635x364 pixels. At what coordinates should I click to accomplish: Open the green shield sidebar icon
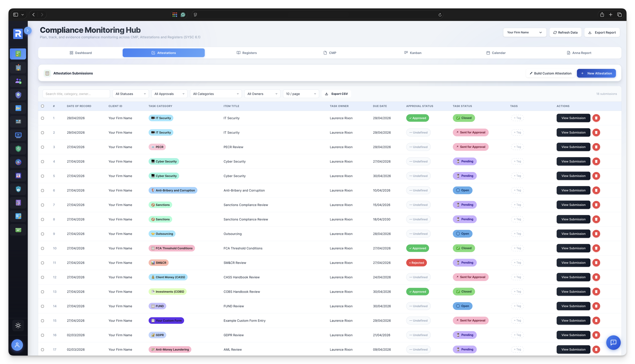click(x=18, y=149)
